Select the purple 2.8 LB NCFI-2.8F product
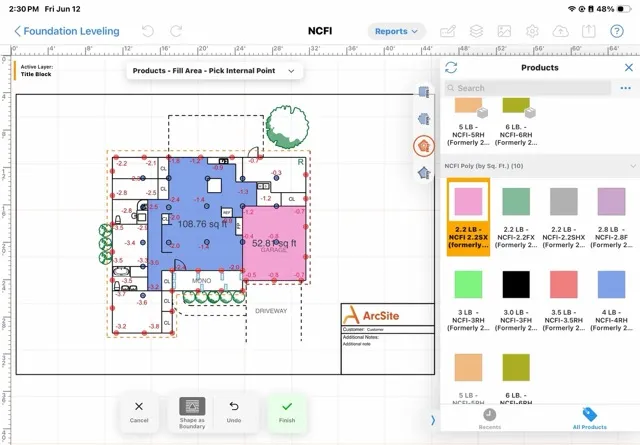 coord(611,218)
